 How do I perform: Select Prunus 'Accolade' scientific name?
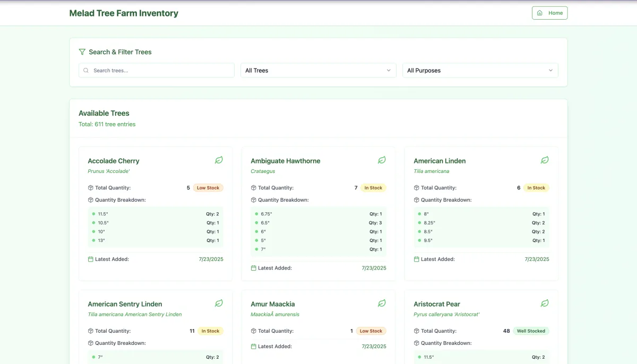[x=109, y=171]
